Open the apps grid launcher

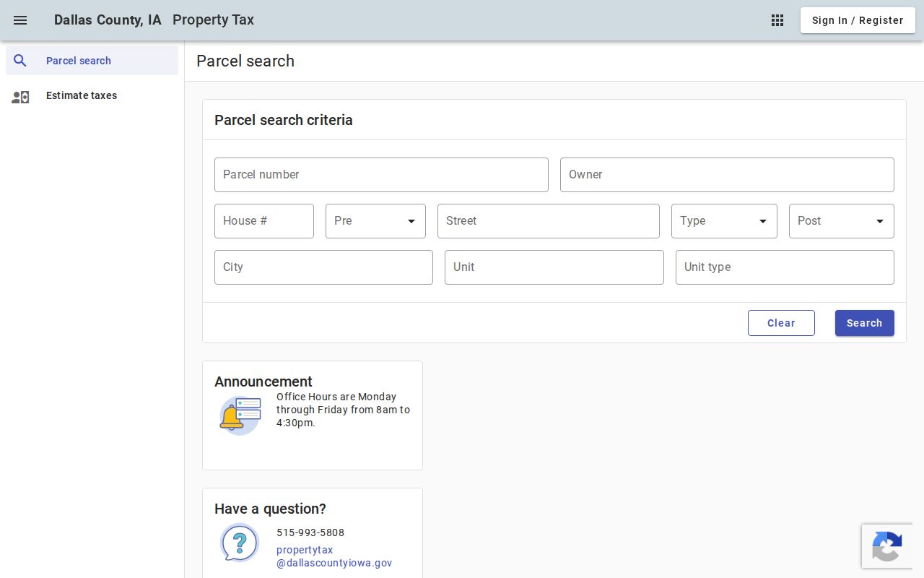(x=777, y=20)
